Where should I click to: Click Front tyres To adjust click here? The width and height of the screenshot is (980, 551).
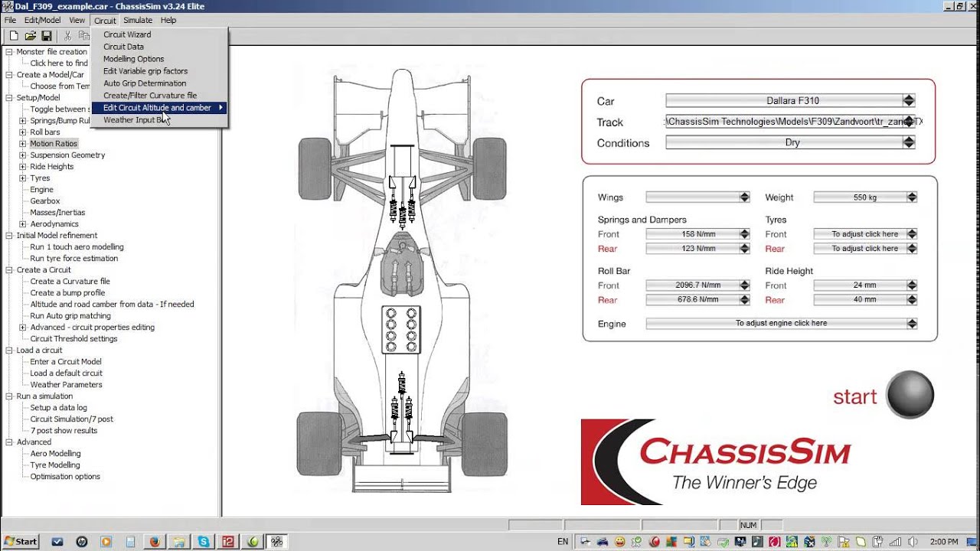[865, 234]
